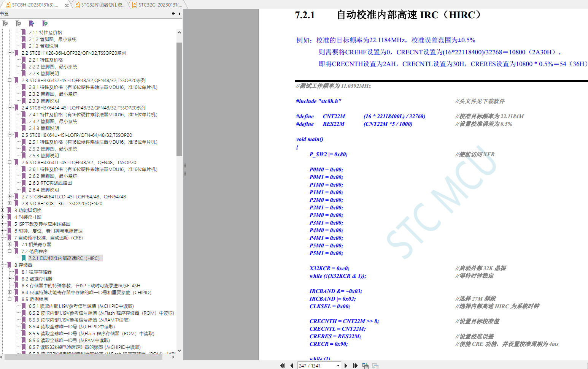
Task: Expand the 8.2 数据存储器 bookmark node
Action: pyautogui.click(x=10, y=279)
